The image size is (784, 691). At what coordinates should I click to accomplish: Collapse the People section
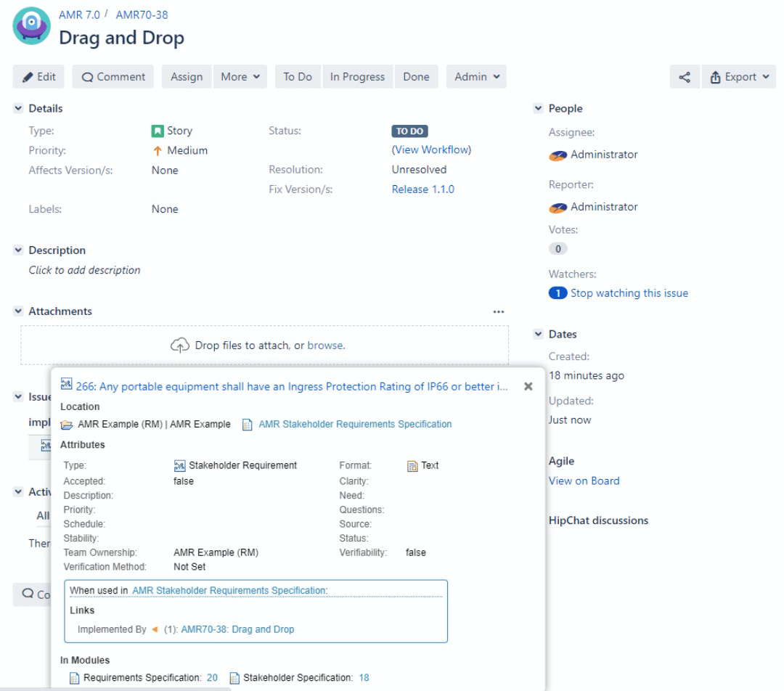click(x=537, y=107)
